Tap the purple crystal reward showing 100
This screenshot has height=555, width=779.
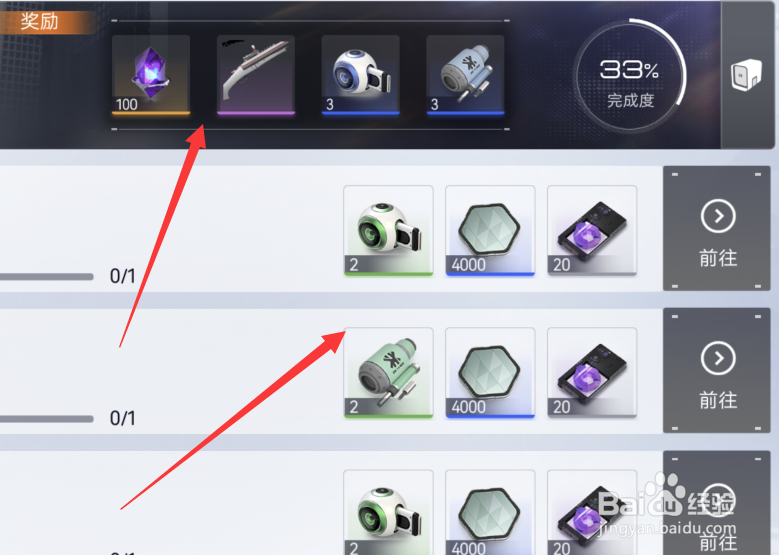[151, 75]
